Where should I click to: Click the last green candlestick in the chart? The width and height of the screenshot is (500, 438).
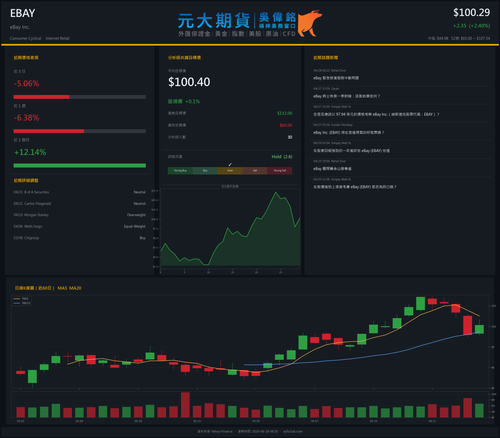click(479, 329)
